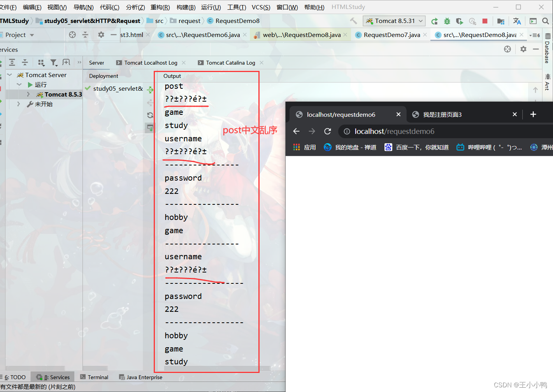Open the run anything window icon
The width and height of the screenshot is (553, 392).
(533, 21)
